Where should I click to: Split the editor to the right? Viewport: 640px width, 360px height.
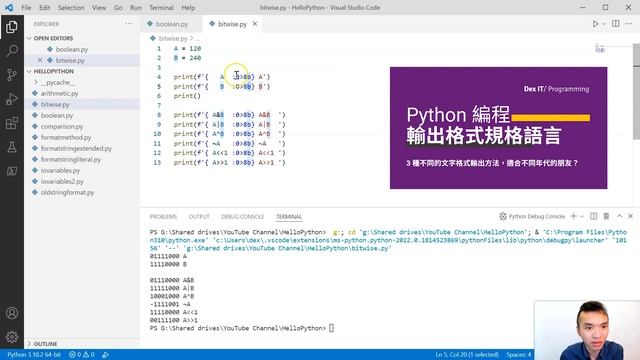coord(616,24)
